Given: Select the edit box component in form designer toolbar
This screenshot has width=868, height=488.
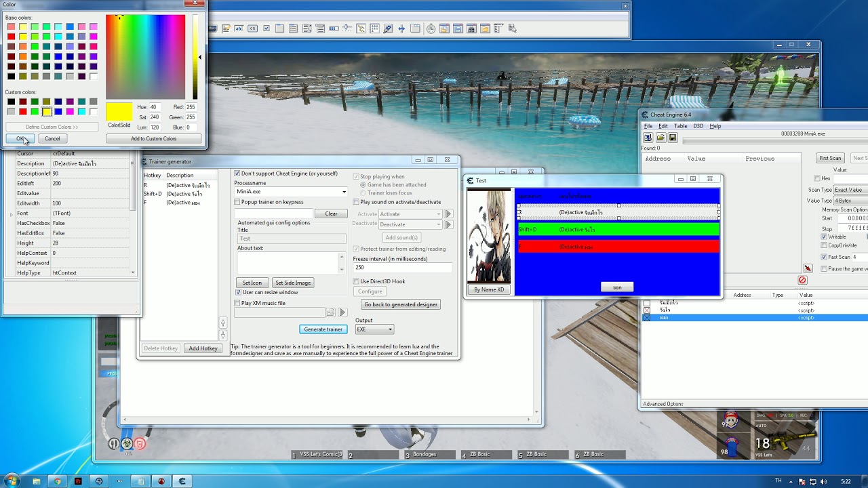Looking at the screenshot, I should (x=239, y=28).
